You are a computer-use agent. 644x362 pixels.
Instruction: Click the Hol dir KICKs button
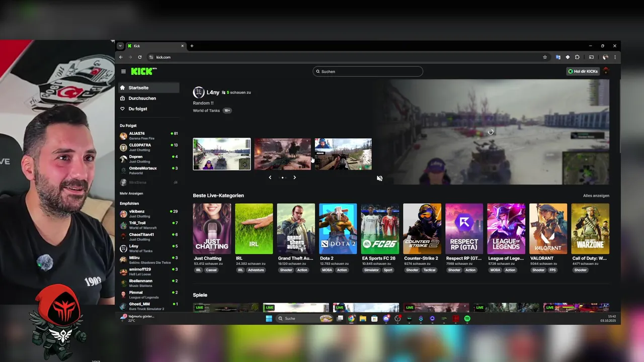pos(583,71)
